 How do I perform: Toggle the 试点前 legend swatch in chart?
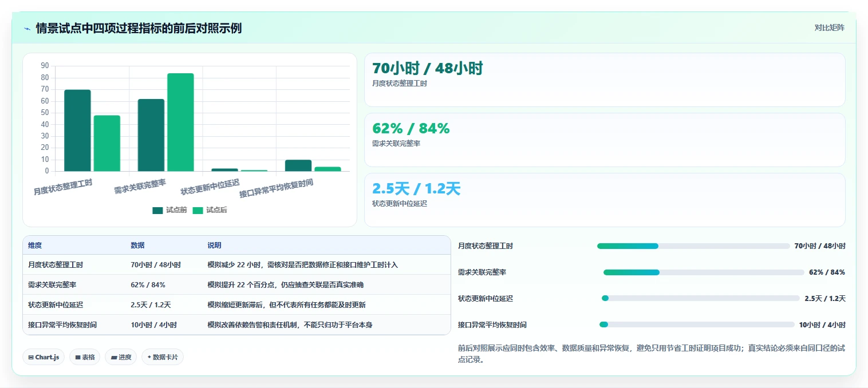pyautogui.click(x=157, y=210)
